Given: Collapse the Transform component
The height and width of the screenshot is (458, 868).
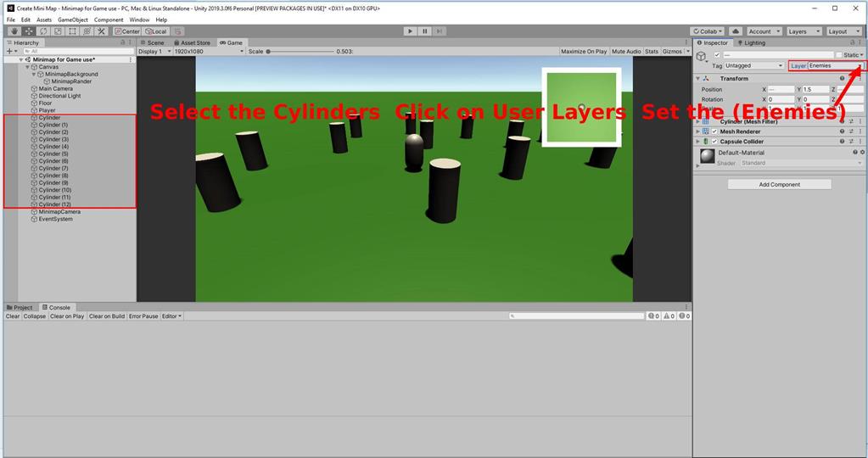Looking at the screenshot, I should coord(697,79).
